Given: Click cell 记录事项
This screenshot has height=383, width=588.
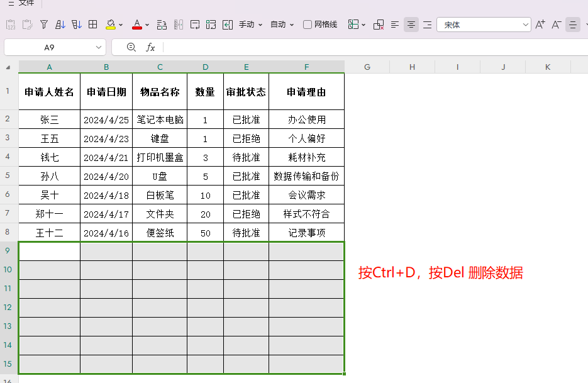Looking at the screenshot, I should (x=306, y=233).
